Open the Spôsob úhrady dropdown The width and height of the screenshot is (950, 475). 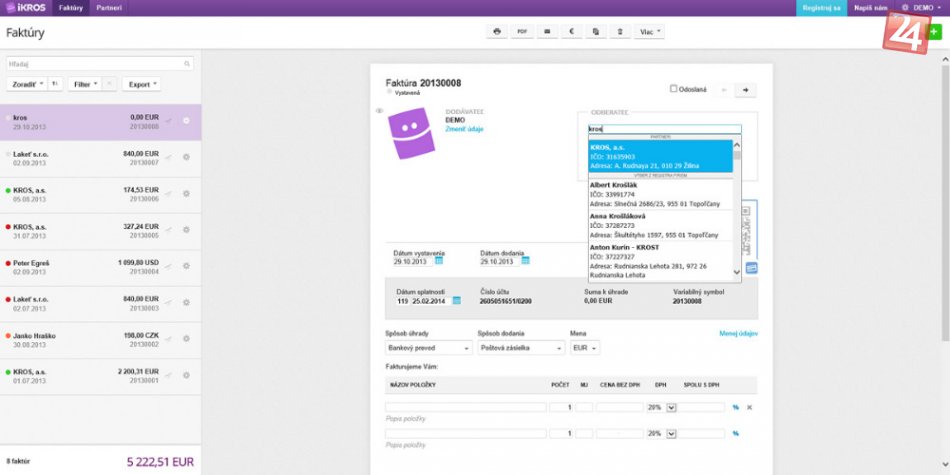pos(428,348)
